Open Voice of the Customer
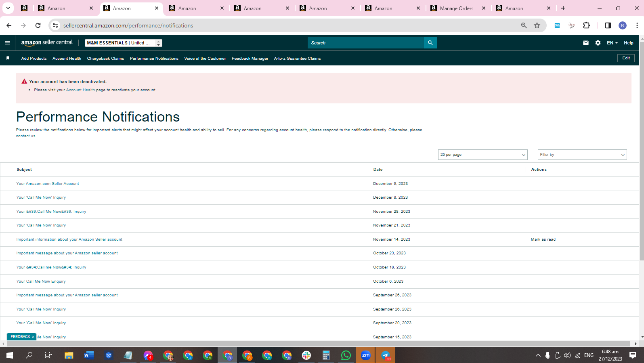Viewport: 644px width, 363px height. pyautogui.click(x=205, y=59)
